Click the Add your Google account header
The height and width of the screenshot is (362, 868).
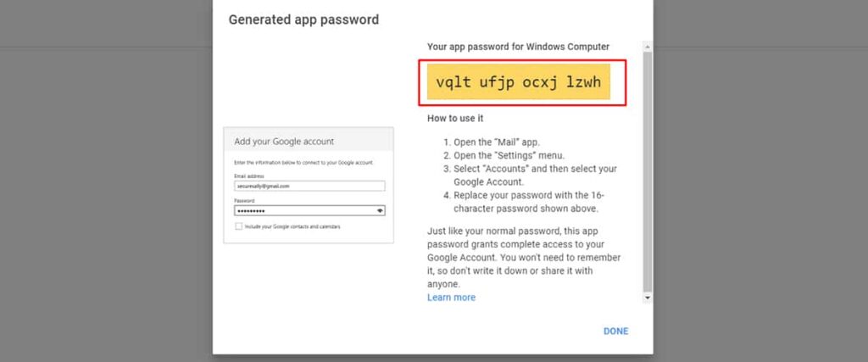coord(284,141)
